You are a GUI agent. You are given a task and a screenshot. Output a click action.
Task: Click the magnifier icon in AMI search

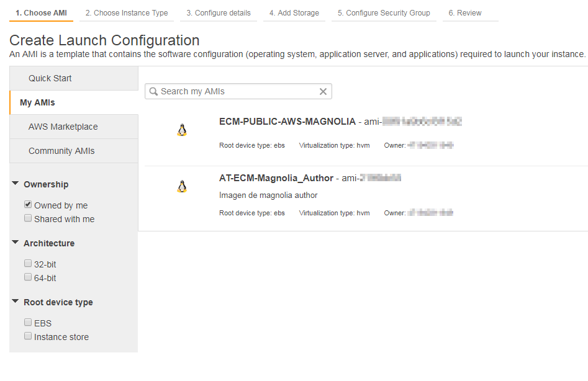(153, 91)
